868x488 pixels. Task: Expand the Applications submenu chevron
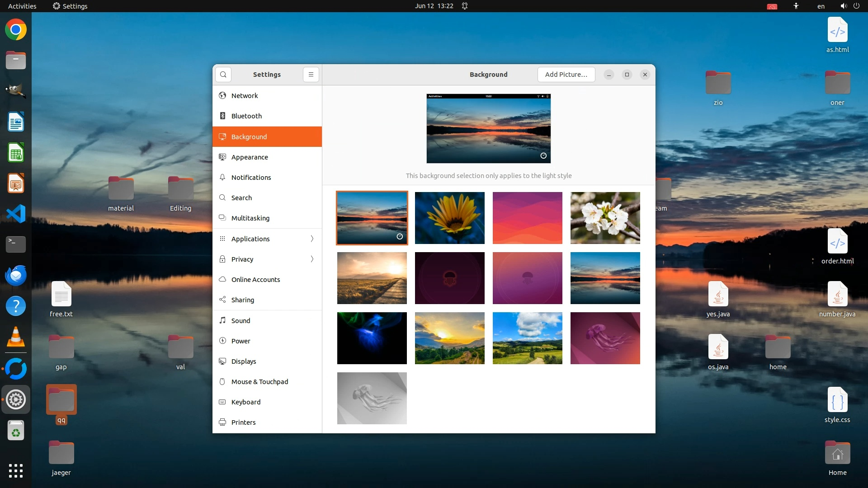[x=312, y=239]
